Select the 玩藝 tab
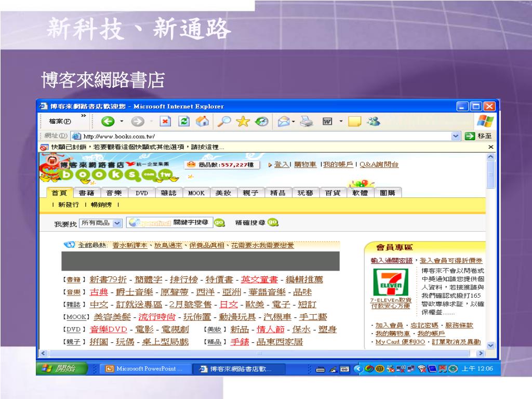Screen dimensions: 532x399 click(x=305, y=193)
